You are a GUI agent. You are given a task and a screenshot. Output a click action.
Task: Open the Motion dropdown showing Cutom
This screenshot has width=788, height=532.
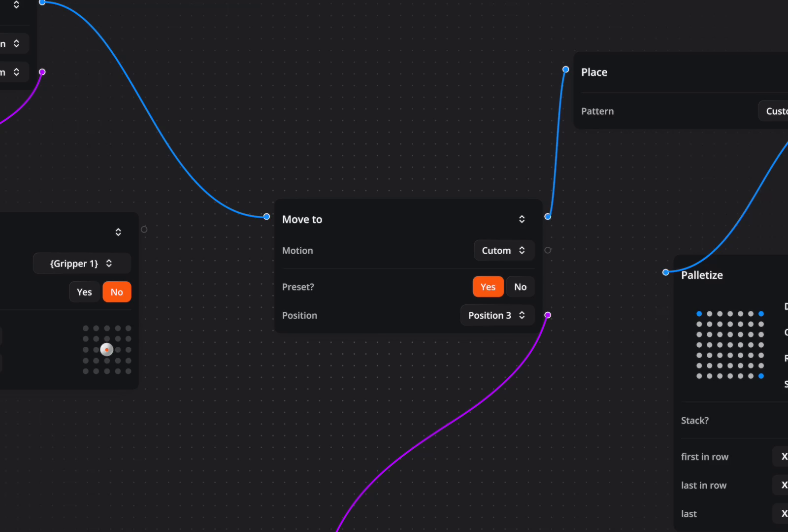click(503, 250)
